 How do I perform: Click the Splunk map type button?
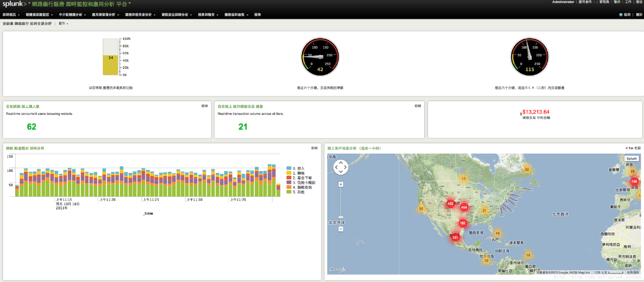pos(631,158)
